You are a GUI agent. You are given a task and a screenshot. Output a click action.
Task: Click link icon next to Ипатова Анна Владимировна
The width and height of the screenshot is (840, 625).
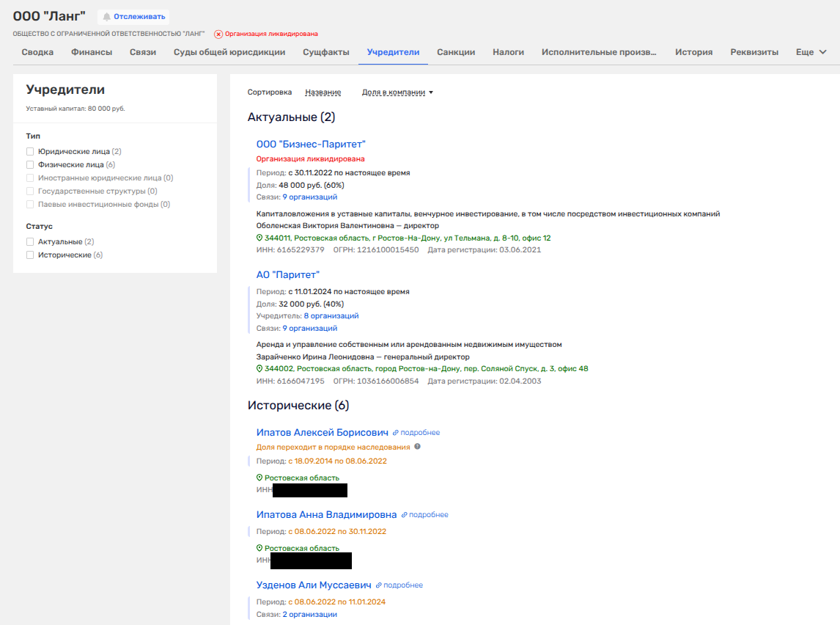(x=404, y=515)
